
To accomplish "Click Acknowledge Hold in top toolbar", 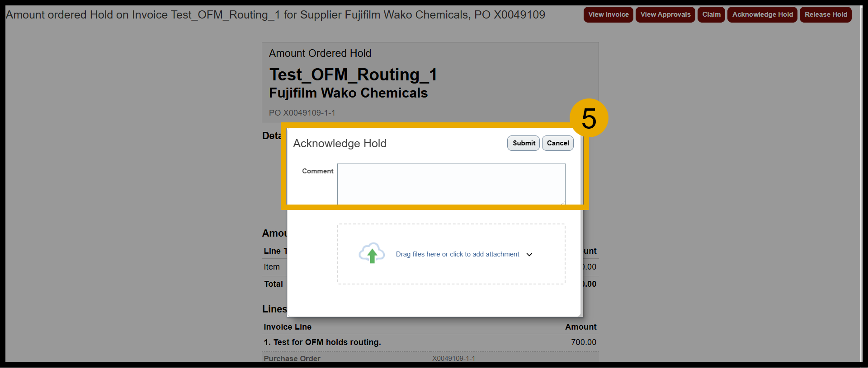I will (x=762, y=14).
